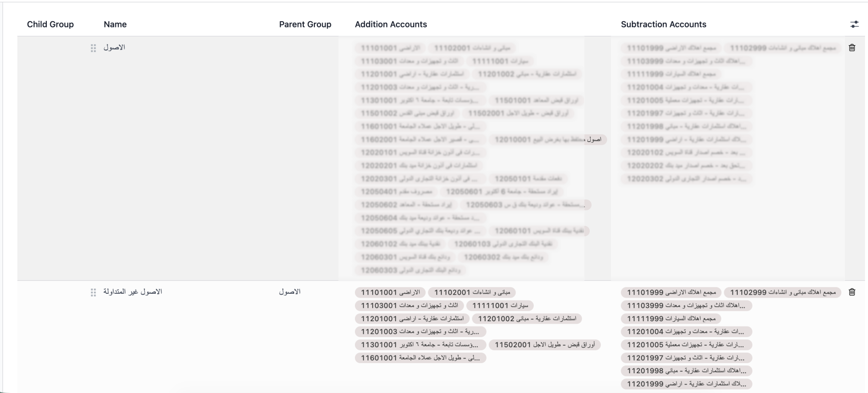Select tag 11101999 مجمع اهلاك الاراضى in second row

pyautogui.click(x=671, y=292)
